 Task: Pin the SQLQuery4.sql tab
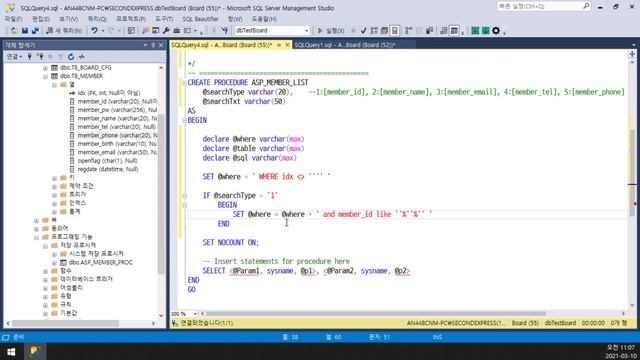click(279, 45)
